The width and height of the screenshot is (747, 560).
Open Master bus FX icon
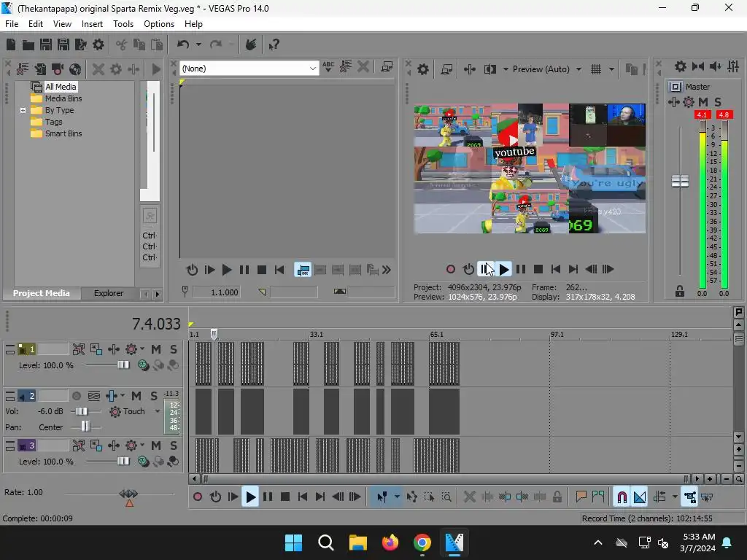coord(689,102)
